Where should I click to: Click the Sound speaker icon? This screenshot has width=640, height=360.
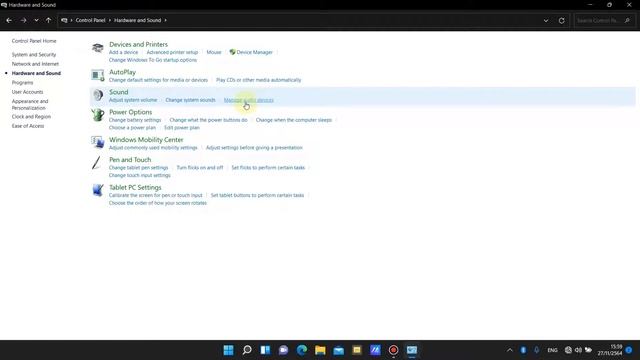(98, 96)
